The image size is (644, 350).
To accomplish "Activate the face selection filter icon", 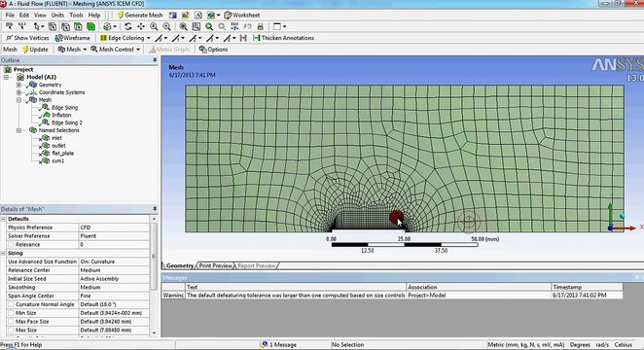I will [78, 26].
